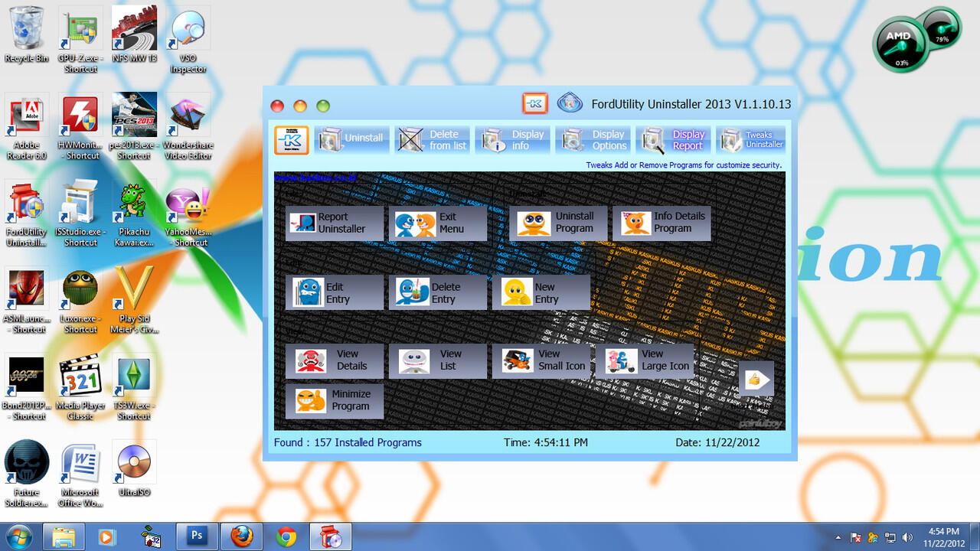Open Report Uninstaller tile
Image resolution: width=980 pixels, height=551 pixels.
335,223
